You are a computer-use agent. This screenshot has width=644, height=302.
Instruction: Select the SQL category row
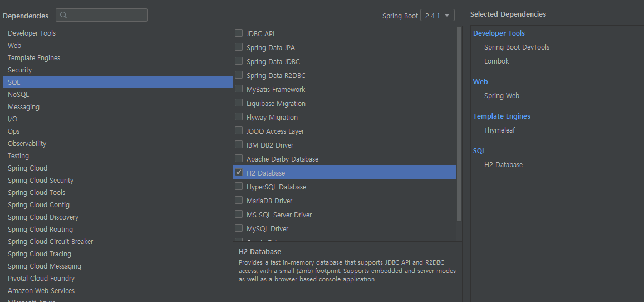click(x=118, y=82)
